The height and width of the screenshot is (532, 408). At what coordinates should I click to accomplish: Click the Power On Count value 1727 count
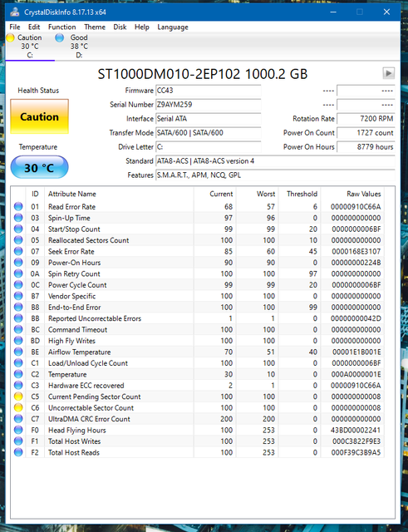click(366, 133)
